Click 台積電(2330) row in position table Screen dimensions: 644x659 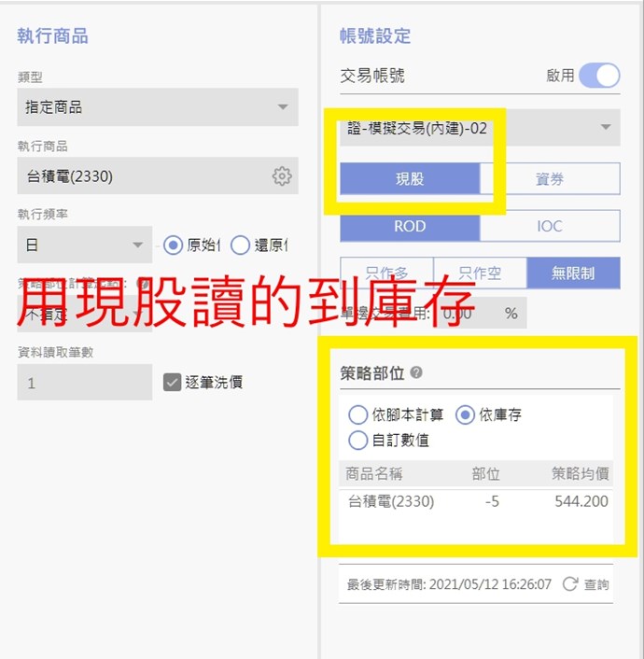pyautogui.click(x=476, y=501)
